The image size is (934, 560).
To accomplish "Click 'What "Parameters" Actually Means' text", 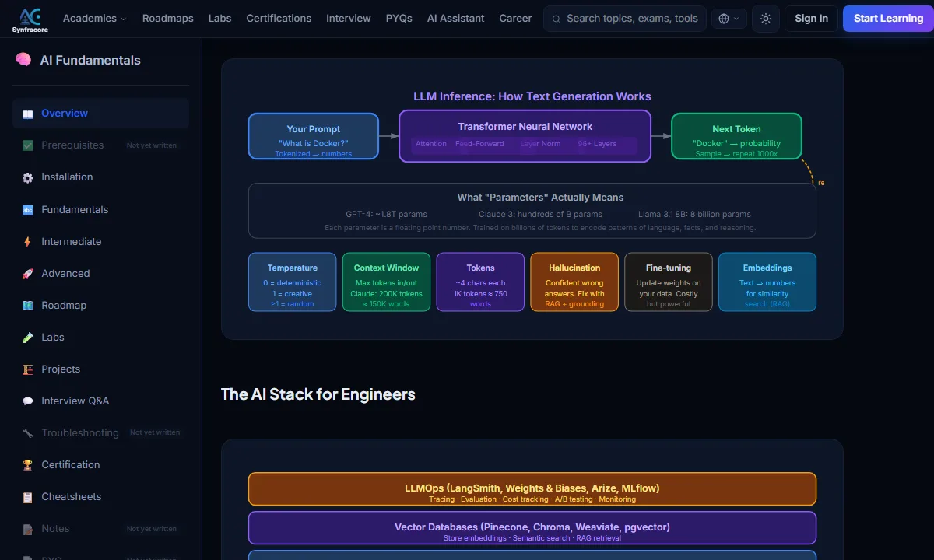I will [x=540, y=198].
